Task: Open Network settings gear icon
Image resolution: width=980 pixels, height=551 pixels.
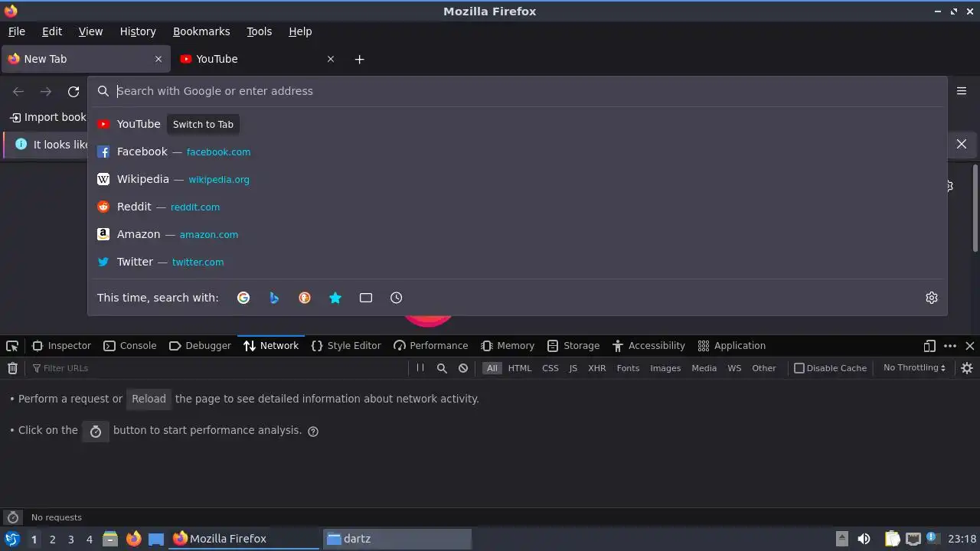Action: [x=967, y=368]
